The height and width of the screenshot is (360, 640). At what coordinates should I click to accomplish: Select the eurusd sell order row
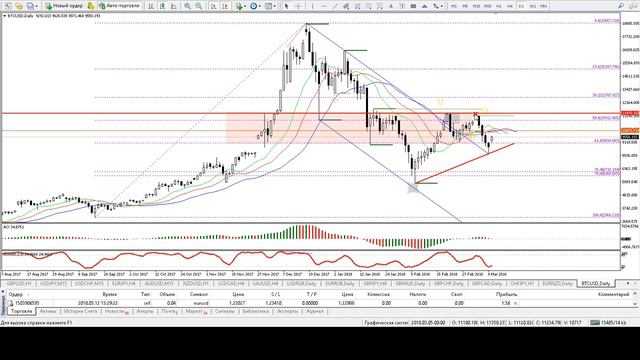point(320,303)
